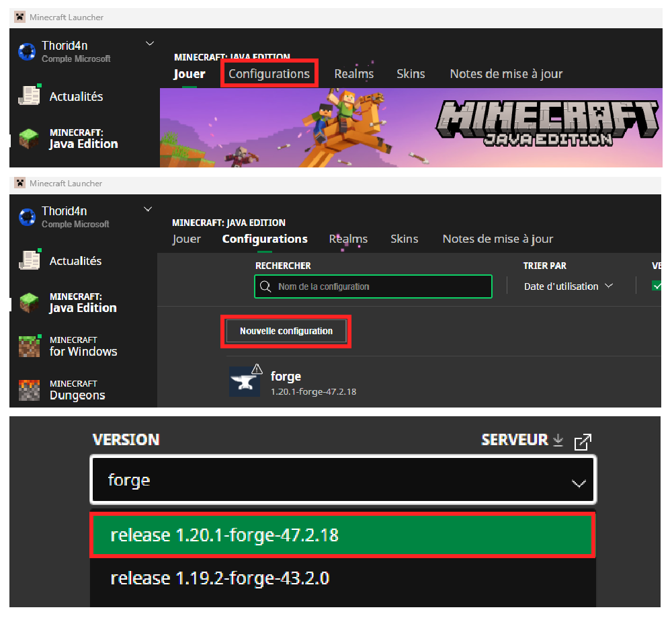672x618 pixels.
Task: Open Configurations tab in top launcher window
Action: point(269,74)
